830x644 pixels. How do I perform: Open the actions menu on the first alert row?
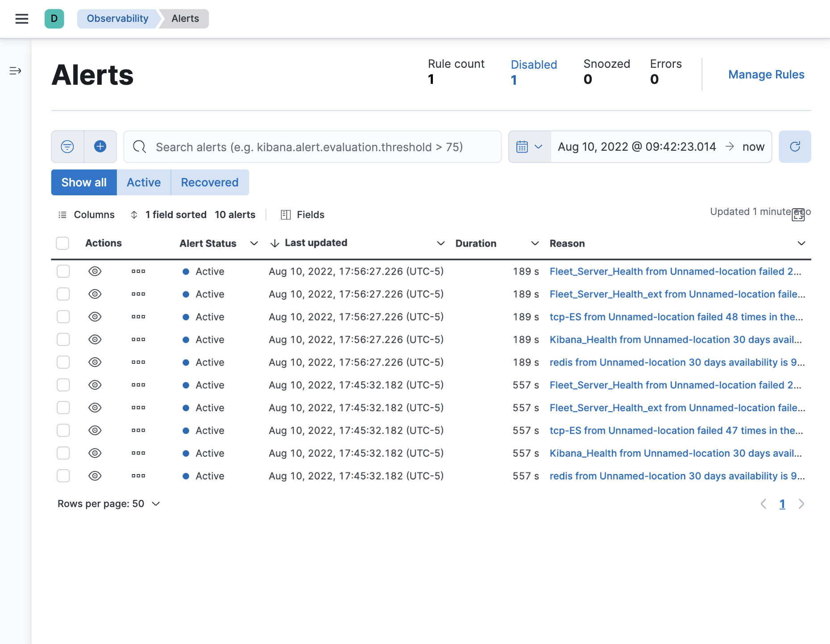(138, 271)
